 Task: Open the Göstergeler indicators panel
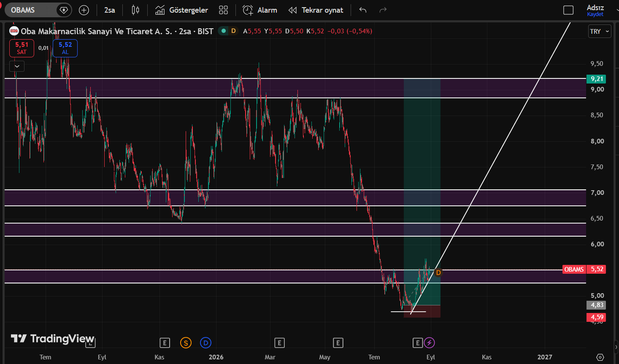click(182, 10)
